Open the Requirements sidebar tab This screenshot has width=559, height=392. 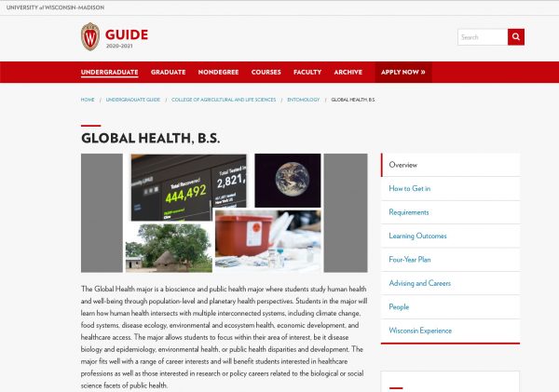(409, 212)
